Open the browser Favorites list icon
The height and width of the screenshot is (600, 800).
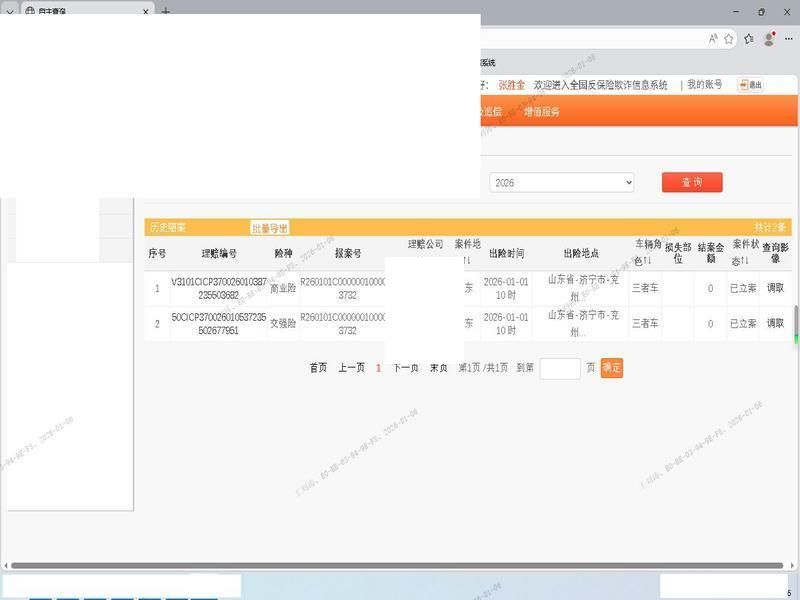pos(749,39)
